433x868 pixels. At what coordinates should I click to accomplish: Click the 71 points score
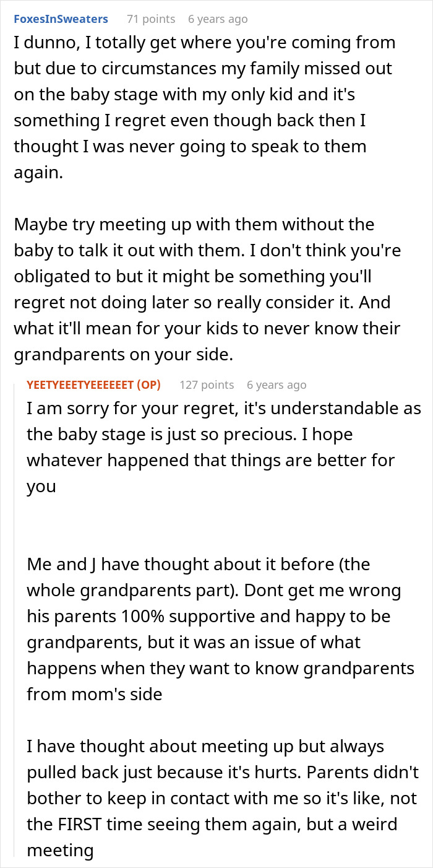[151, 19]
